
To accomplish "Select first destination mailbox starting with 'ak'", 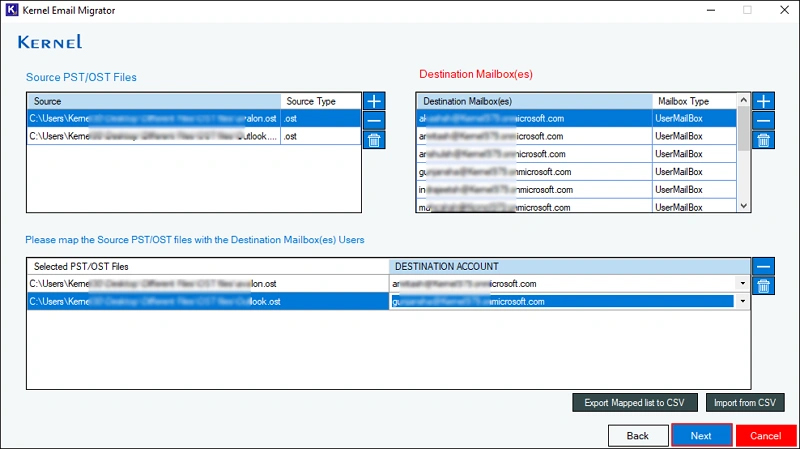I will [534, 118].
